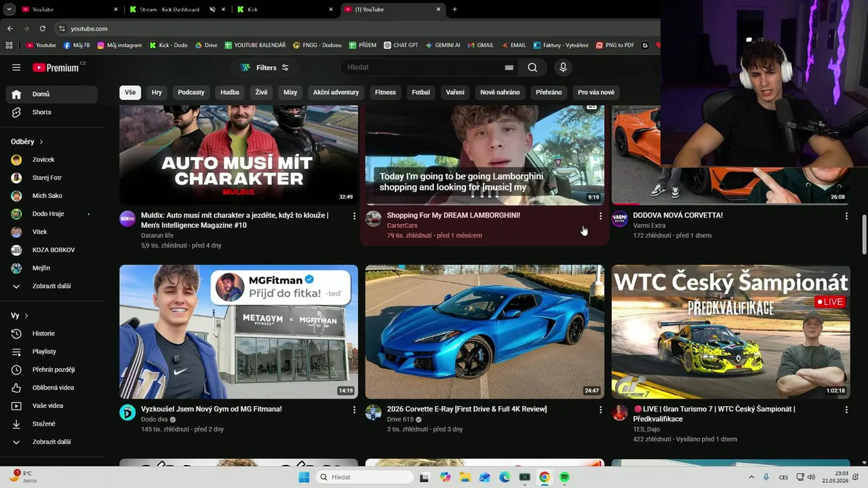
Task: Open the WTC Český Šampionát thumbnail
Action: pyautogui.click(x=731, y=331)
